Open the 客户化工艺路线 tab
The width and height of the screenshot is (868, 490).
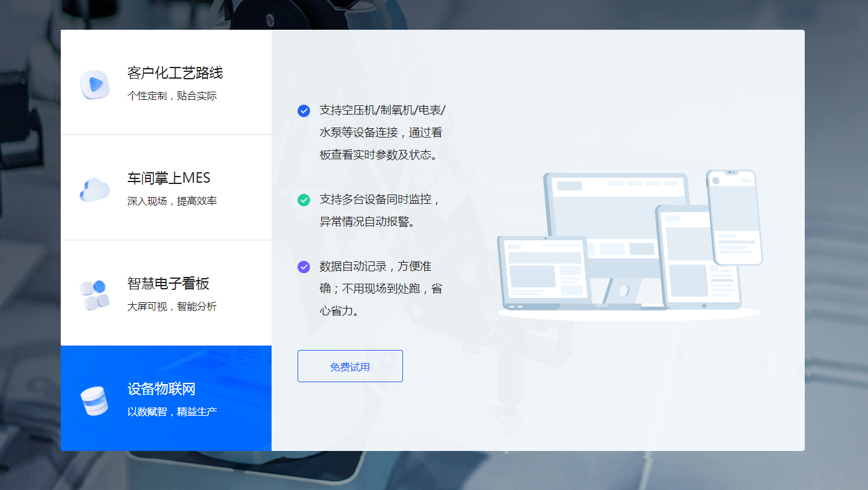point(175,73)
